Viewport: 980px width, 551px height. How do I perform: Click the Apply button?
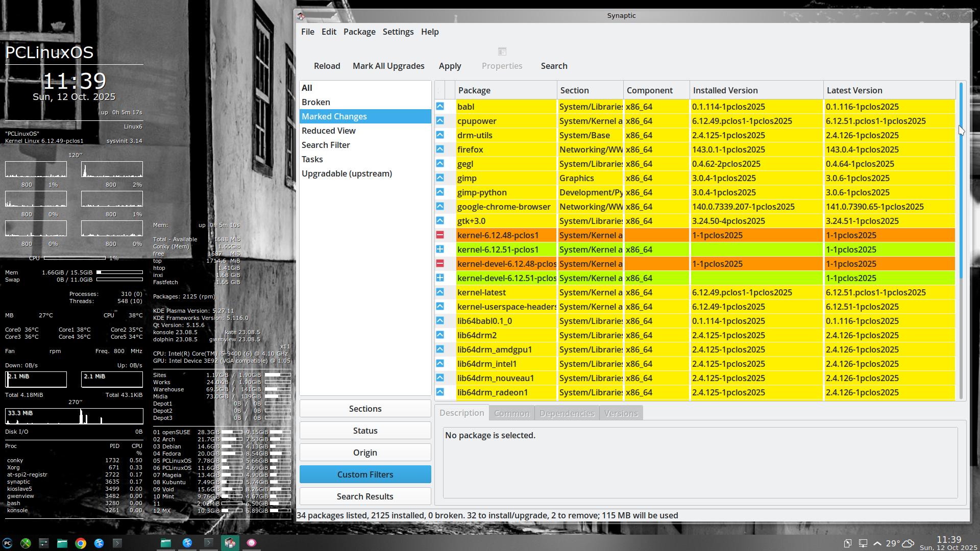pos(450,66)
